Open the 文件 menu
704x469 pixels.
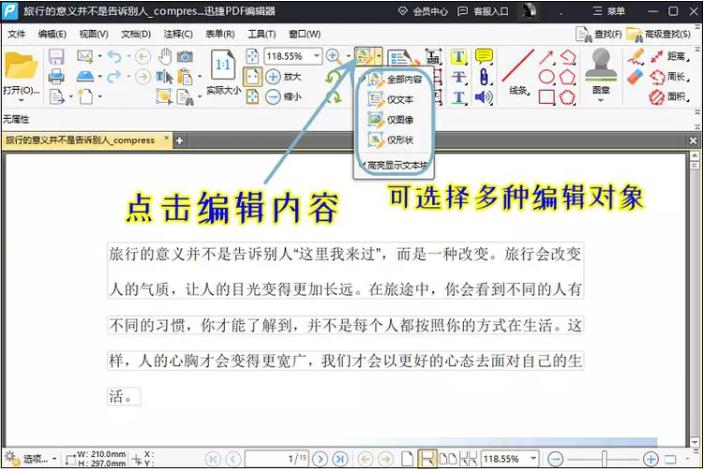click(17, 34)
